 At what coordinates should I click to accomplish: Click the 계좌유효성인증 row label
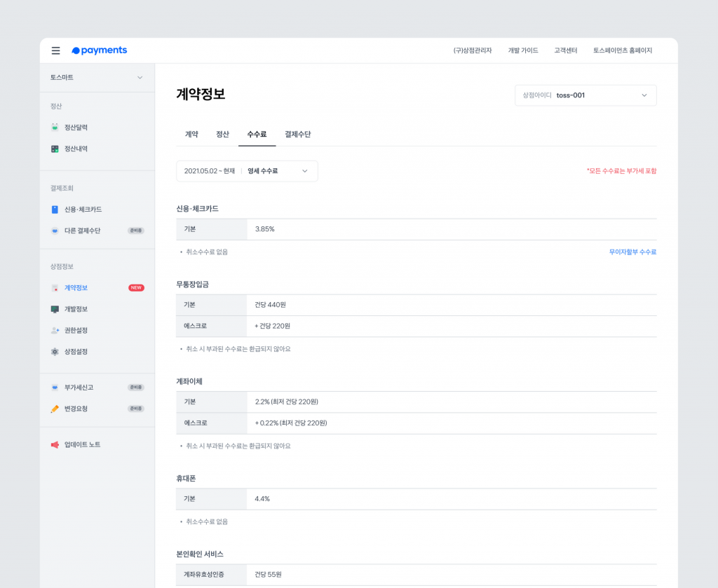click(x=204, y=574)
